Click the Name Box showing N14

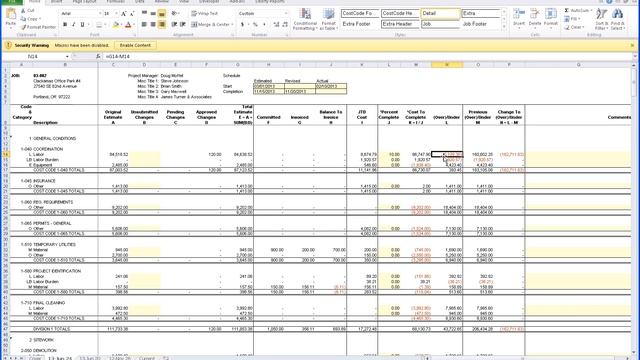coord(33,56)
